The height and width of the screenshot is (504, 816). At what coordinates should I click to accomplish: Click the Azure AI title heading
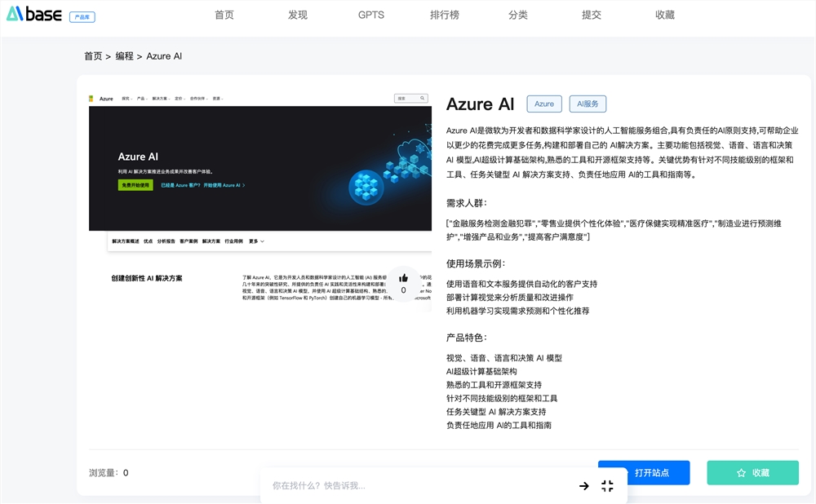(481, 104)
